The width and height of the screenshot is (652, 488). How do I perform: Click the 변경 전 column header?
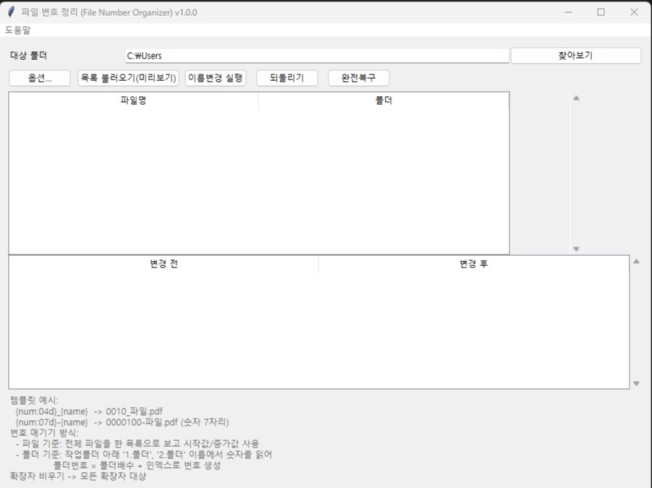(164, 264)
